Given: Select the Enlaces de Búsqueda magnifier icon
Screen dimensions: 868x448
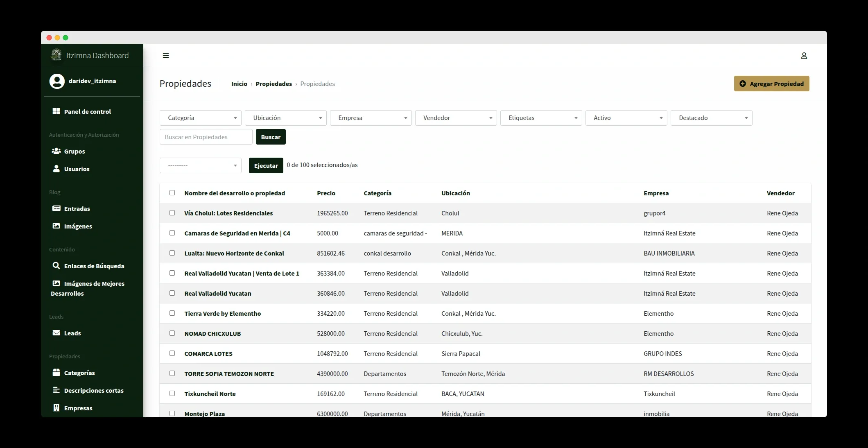Looking at the screenshot, I should 57,266.
